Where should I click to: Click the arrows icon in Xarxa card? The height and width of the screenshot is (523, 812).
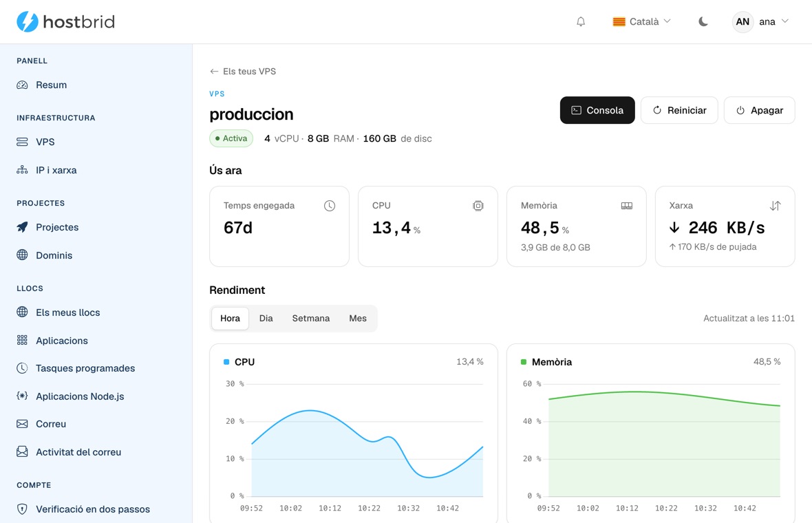click(776, 206)
